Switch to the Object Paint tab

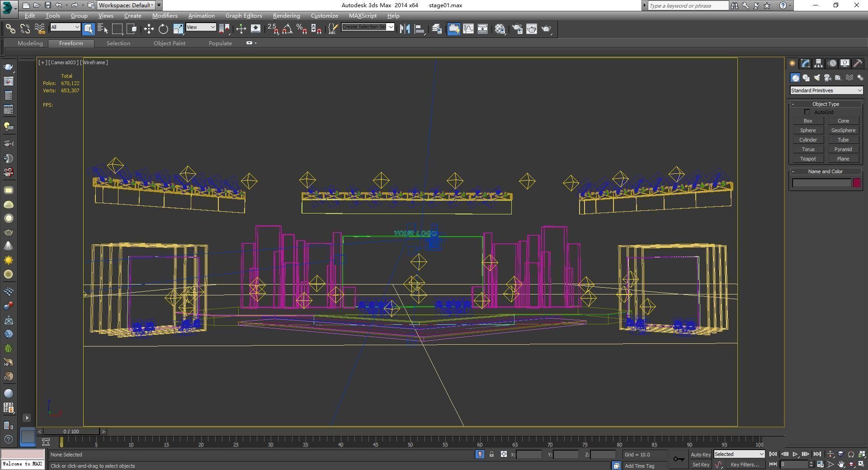170,43
